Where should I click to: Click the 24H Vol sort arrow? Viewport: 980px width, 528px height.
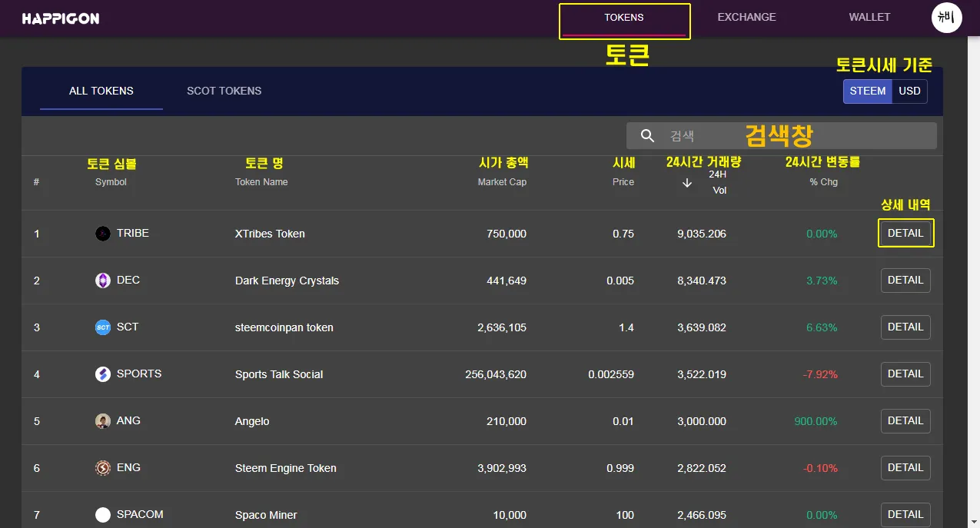pyautogui.click(x=687, y=183)
